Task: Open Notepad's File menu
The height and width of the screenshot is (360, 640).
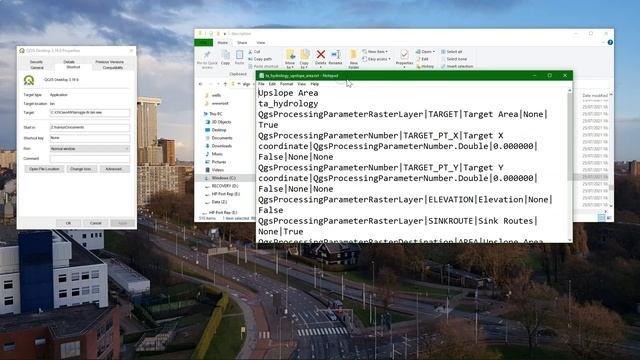Action: tap(261, 84)
